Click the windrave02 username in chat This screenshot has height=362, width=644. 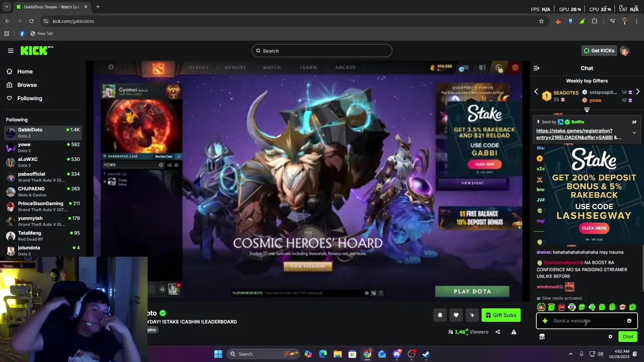click(x=549, y=287)
